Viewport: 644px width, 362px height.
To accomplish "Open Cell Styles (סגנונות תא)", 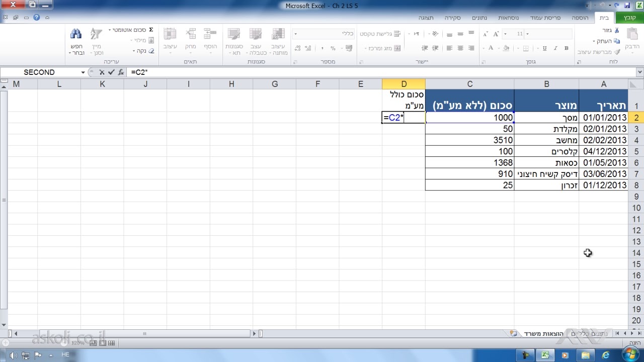I will pyautogui.click(x=234, y=42).
